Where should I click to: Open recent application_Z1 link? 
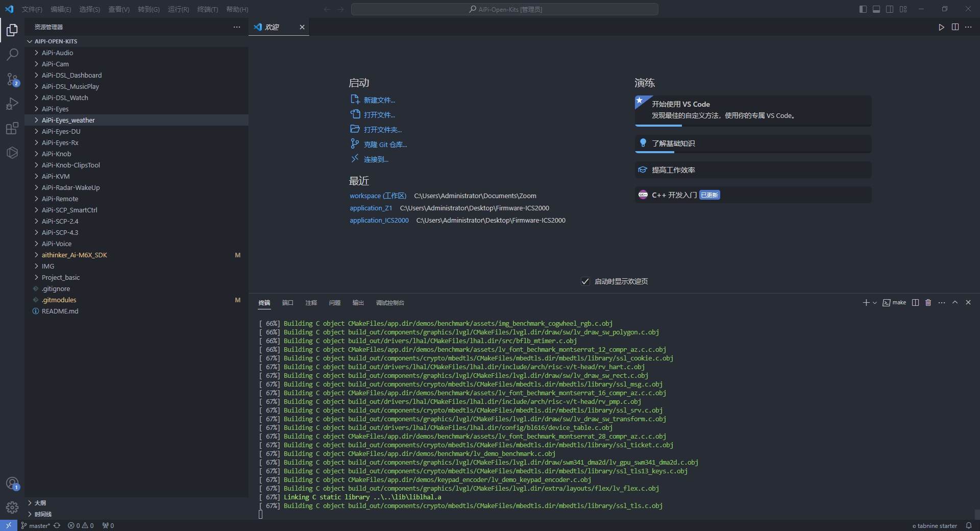(x=371, y=208)
